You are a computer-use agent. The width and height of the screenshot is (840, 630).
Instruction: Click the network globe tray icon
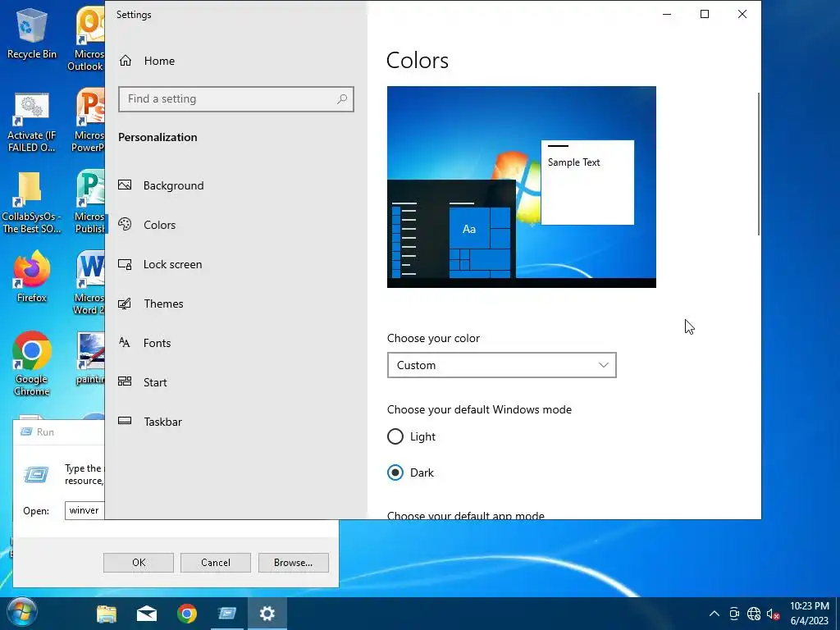(x=754, y=614)
